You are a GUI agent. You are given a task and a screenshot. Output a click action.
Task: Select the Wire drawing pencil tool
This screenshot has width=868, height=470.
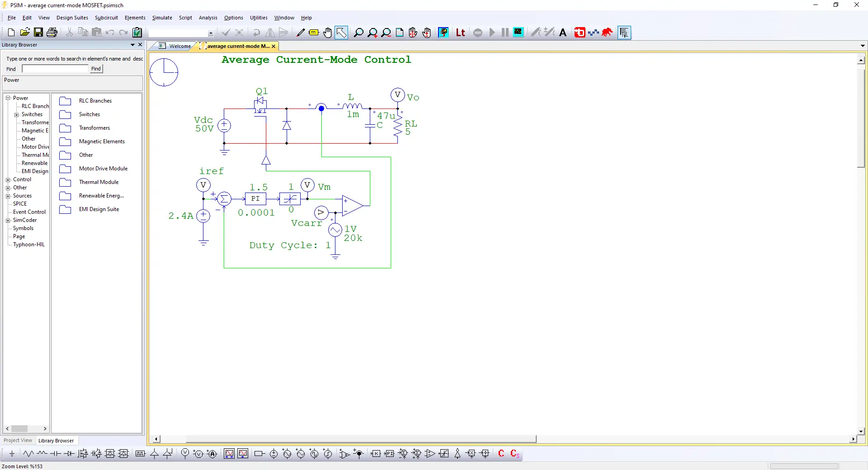pyautogui.click(x=300, y=33)
